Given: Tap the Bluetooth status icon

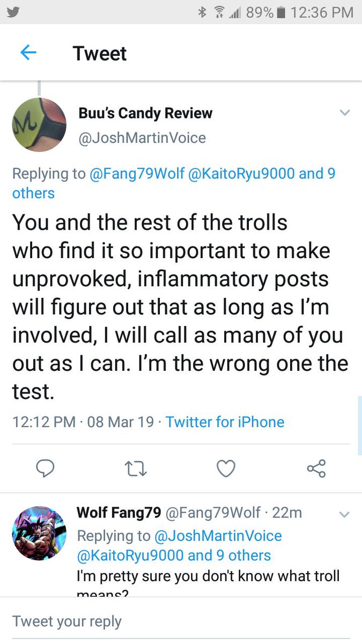Looking at the screenshot, I should pos(202,12).
